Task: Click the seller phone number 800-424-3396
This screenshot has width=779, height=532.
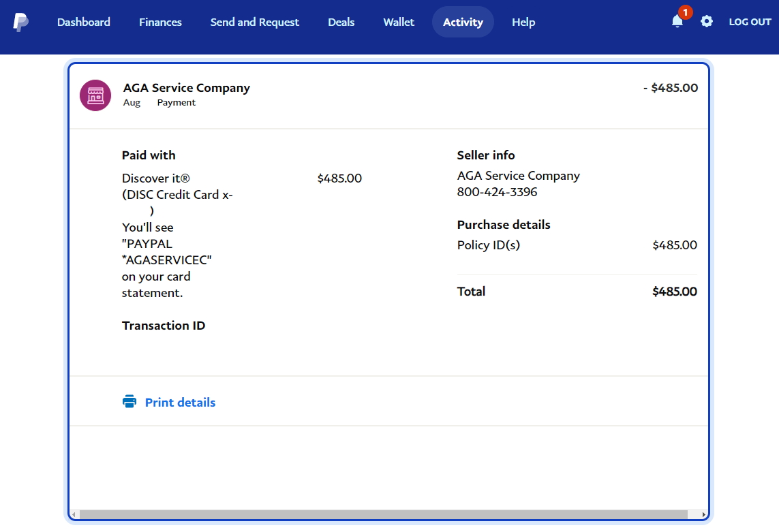Action: click(497, 192)
